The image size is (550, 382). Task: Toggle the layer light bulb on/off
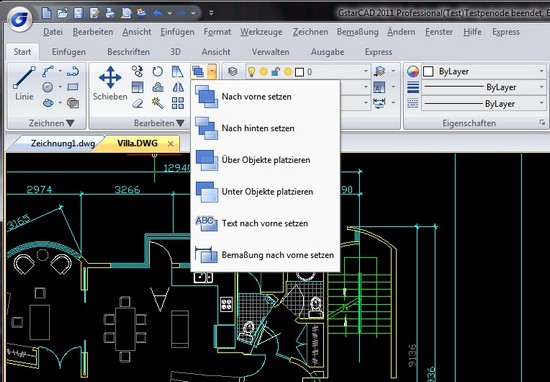(x=251, y=72)
